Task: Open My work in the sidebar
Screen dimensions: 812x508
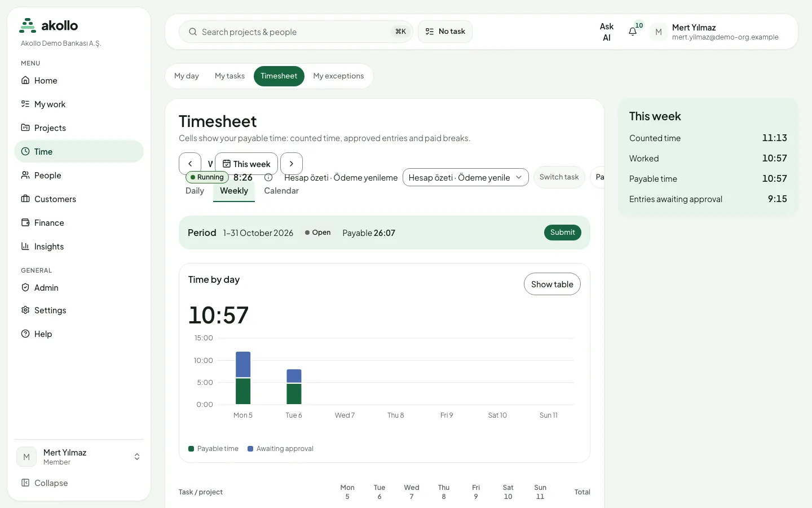Action: (x=79, y=104)
